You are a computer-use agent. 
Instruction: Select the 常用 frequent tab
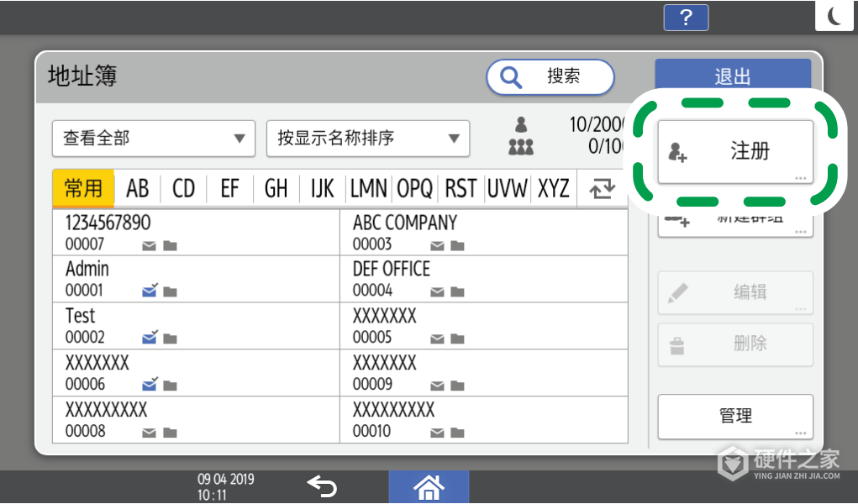83,188
